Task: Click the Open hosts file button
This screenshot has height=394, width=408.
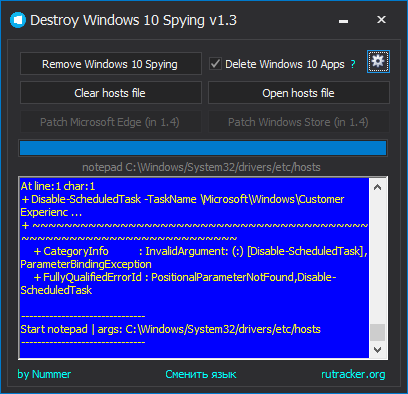Action: (x=299, y=93)
